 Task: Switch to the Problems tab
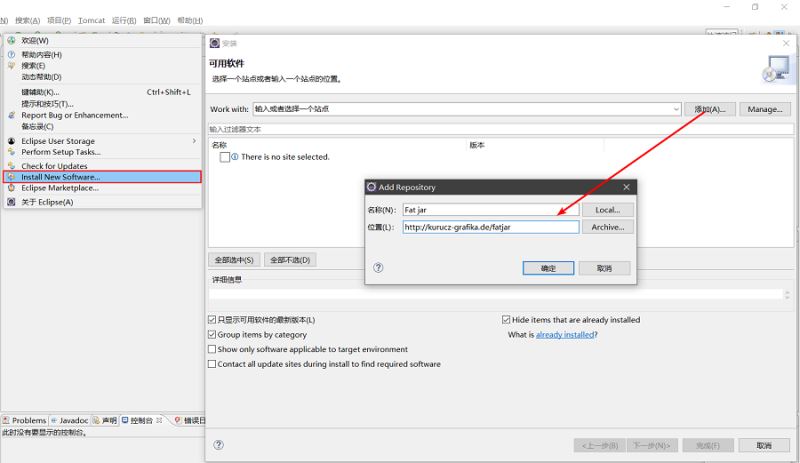pyautogui.click(x=24, y=420)
